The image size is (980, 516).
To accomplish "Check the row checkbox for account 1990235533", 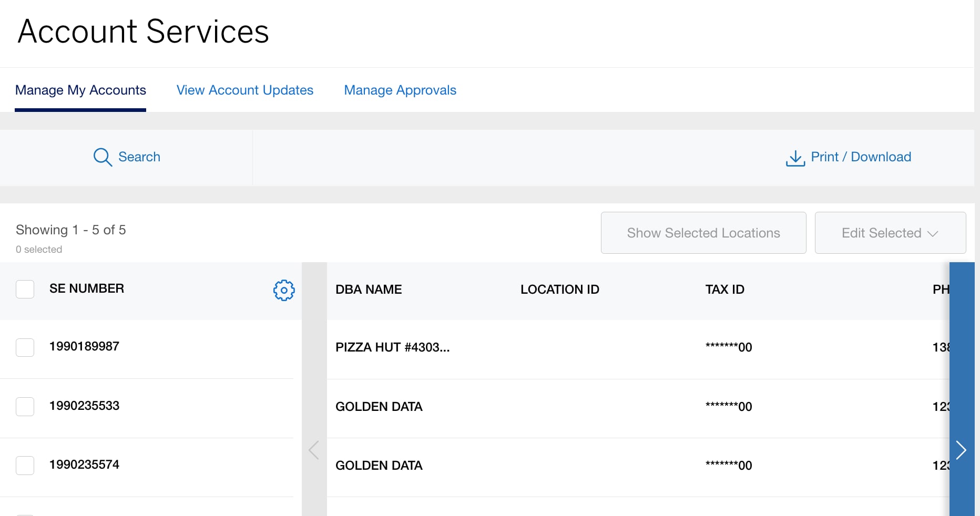I will pos(25,407).
